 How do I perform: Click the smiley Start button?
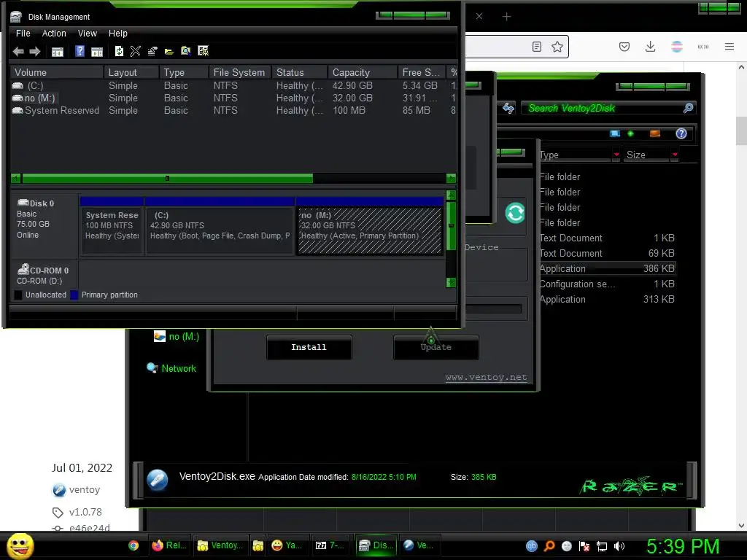click(20, 545)
